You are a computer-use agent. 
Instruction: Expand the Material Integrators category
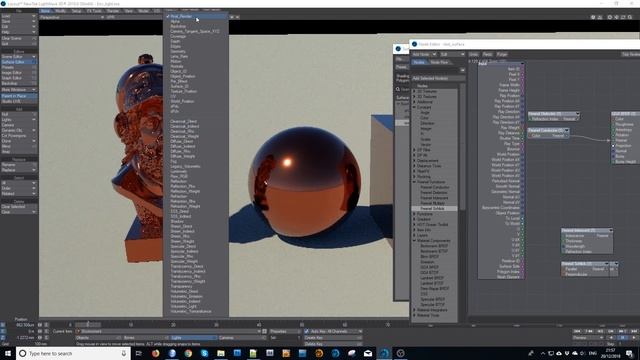coord(414,310)
